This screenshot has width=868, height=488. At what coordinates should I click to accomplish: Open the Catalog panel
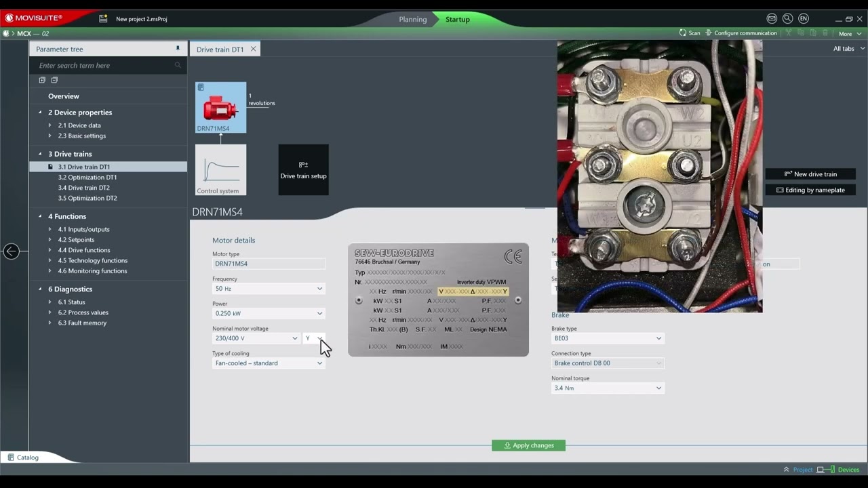pos(22,457)
